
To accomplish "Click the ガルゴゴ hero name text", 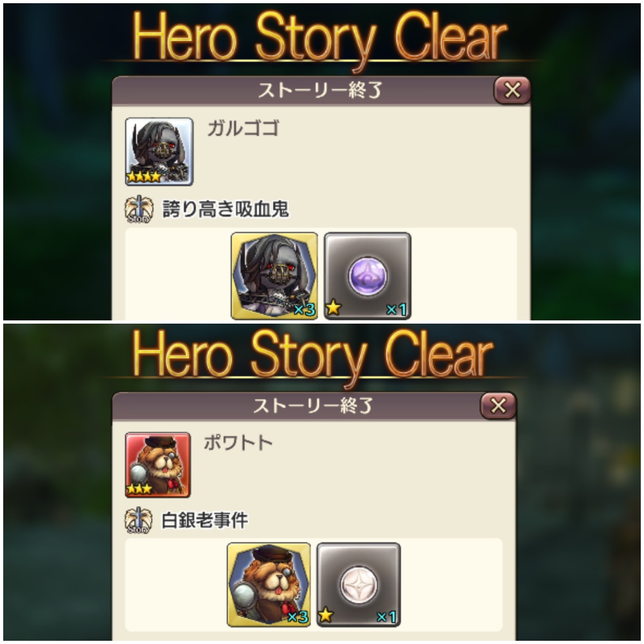I will coord(243,129).
